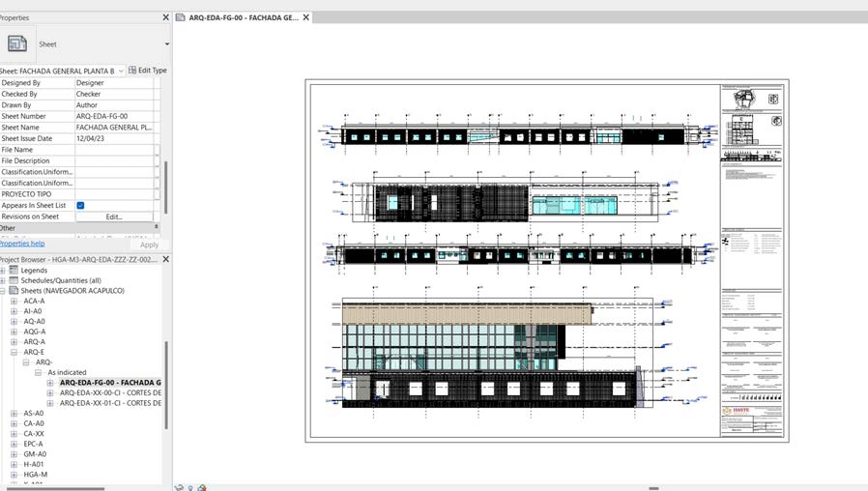Click the Schedules/Quantities icon in browser
Screen dimensions: 868x491
(x=14, y=280)
